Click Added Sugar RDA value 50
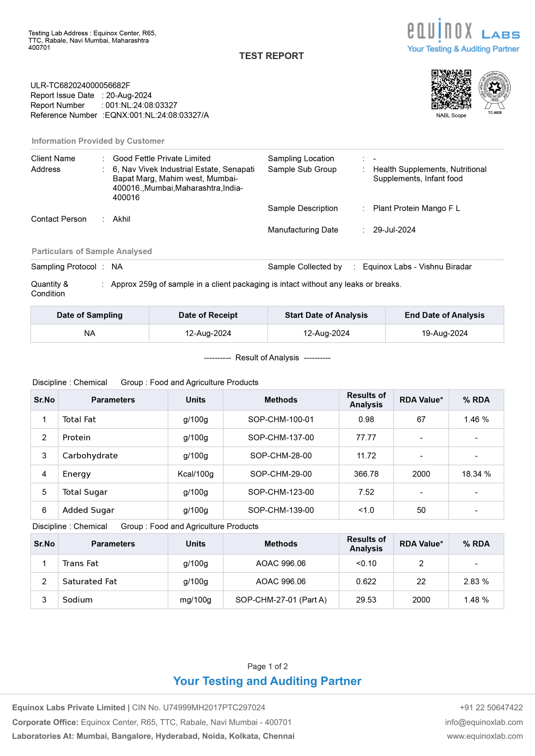Viewport: 535px width, 756px height. 421,510
